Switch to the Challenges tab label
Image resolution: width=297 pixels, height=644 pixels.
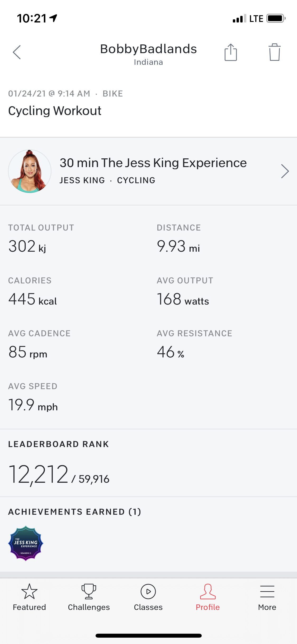pos(89,607)
